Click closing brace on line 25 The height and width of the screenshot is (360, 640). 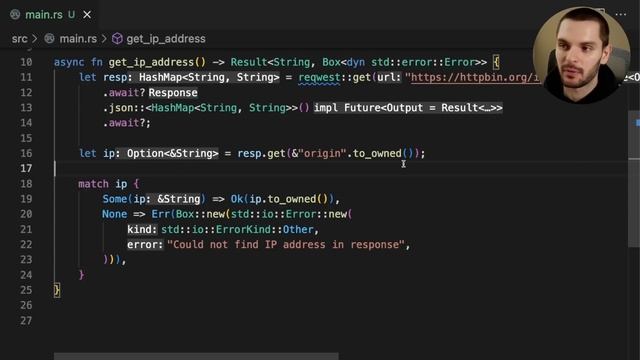(57, 290)
